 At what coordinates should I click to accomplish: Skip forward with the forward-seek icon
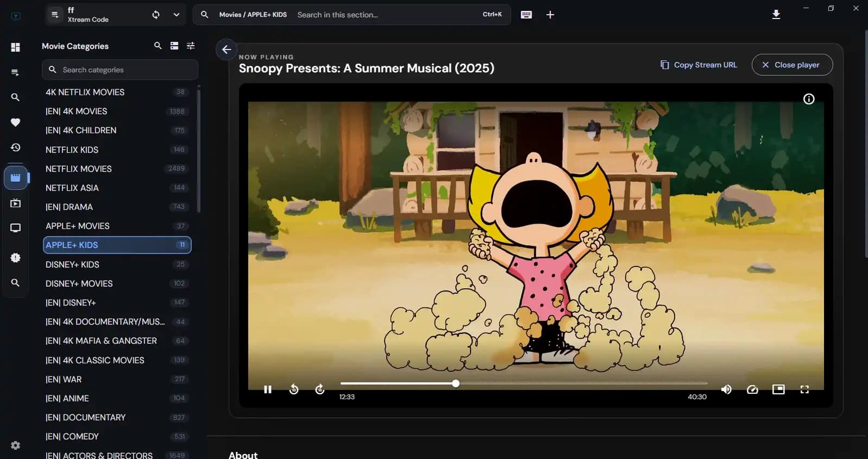[320, 389]
